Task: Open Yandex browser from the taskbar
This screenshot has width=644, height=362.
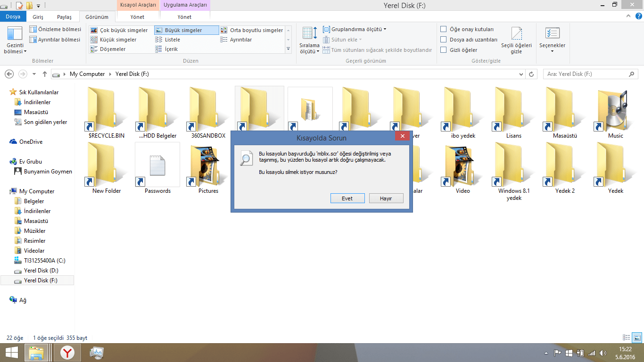Action: 67,353
